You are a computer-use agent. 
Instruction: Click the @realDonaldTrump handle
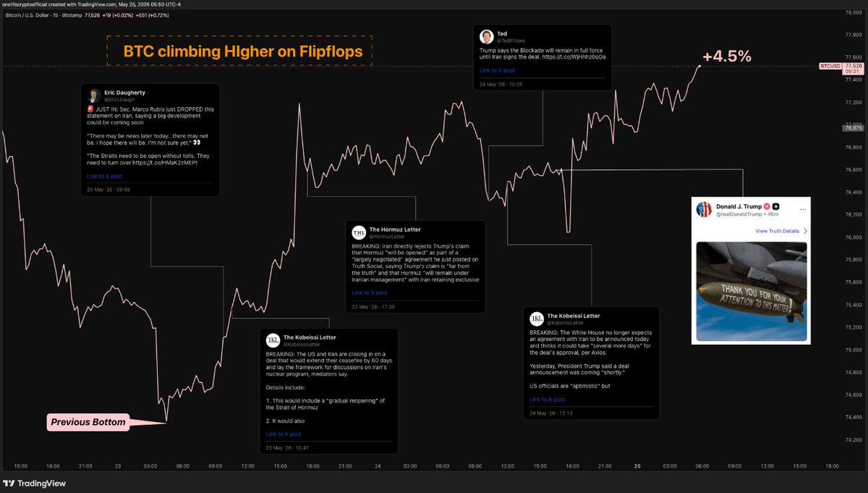[x=738, y=215]
